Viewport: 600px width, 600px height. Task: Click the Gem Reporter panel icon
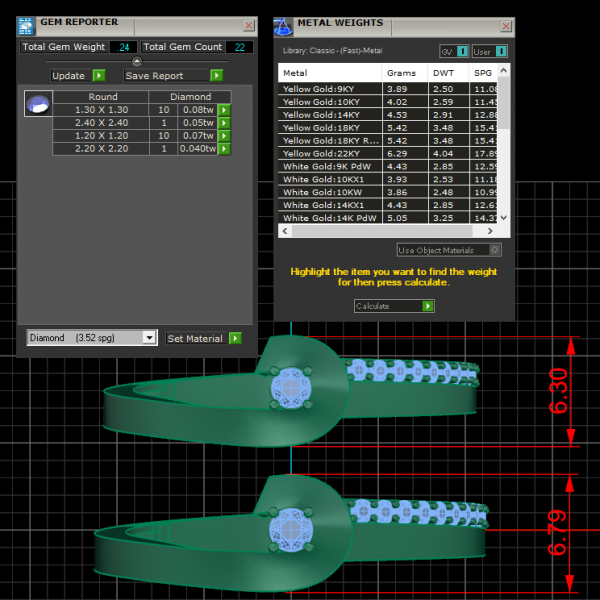pos(27,25)
